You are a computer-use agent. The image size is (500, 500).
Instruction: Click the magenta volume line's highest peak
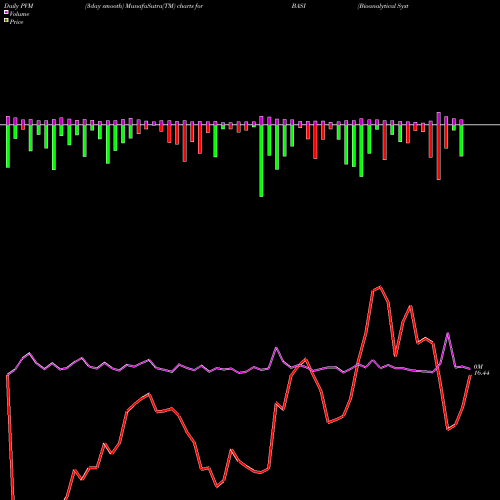pos(448,333)
